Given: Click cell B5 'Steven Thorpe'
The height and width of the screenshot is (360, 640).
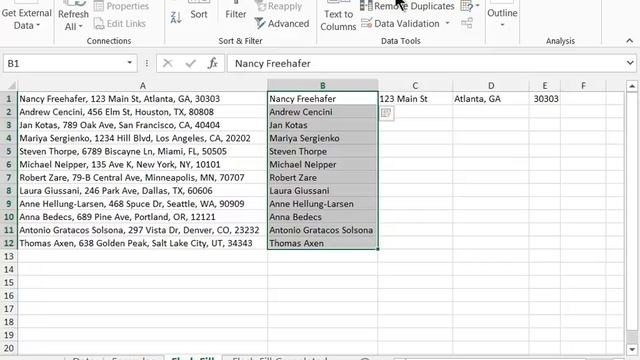Looking at the screenshot, I should (322, 151).
